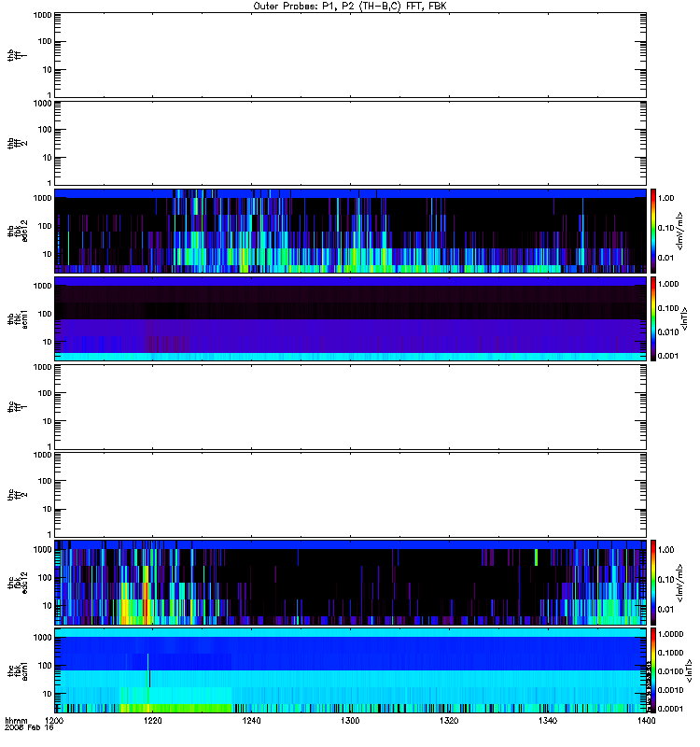
Task: Click the '1.0000' value on thc scm1 color bar
Action: click(x=670, y=634)
